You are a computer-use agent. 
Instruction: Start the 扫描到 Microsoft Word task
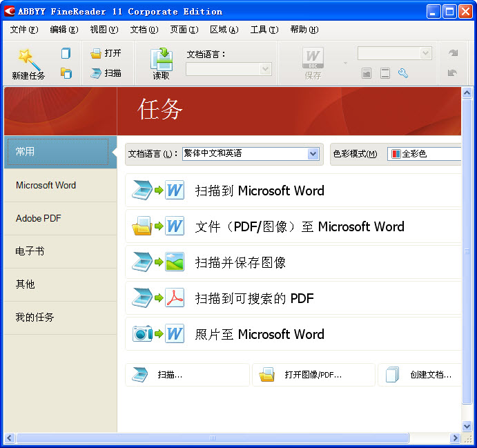point(293,191)
